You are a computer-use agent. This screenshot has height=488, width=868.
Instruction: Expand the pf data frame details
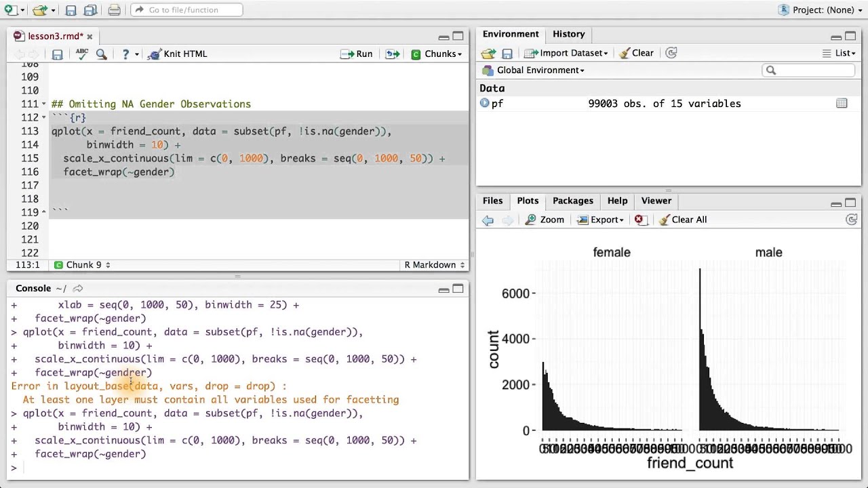click(484, 103)
